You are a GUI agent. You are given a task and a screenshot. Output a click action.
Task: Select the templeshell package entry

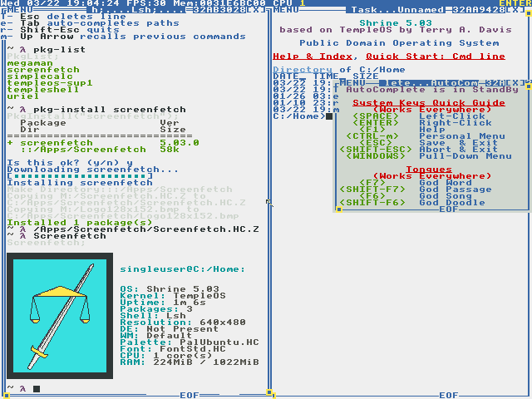[43, 90]
